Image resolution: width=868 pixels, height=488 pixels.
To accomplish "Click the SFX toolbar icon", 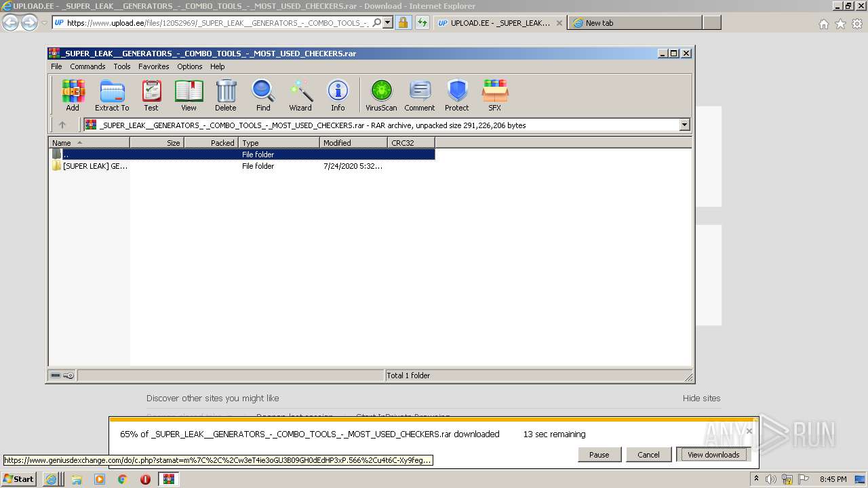I will click(495, 95).
